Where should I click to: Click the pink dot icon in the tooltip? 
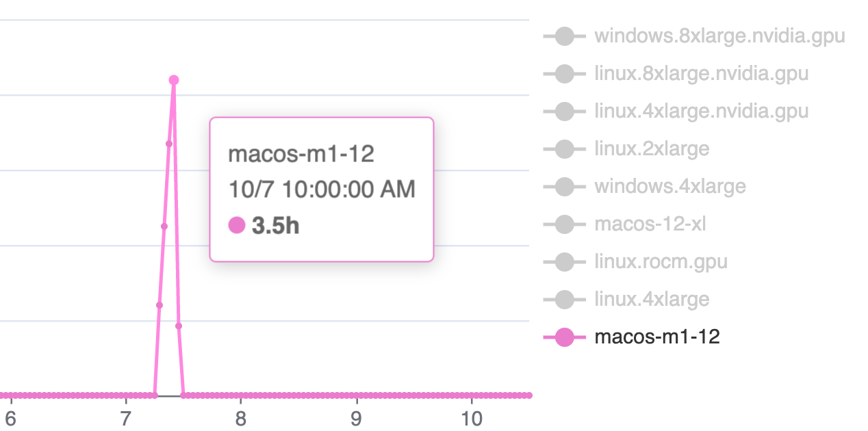click(x=235, y=224)
